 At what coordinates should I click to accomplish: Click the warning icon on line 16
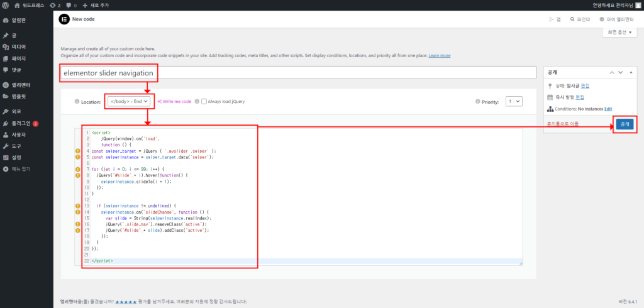click(77, 224)
